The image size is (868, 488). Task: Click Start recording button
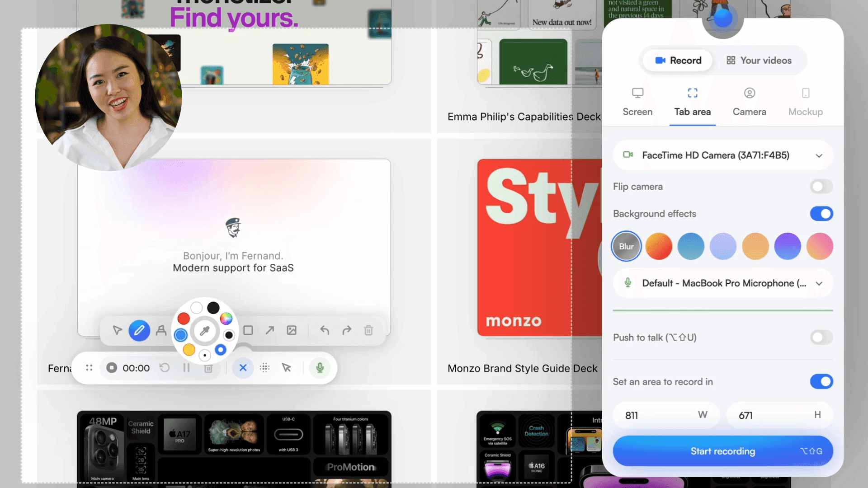click(x=722, y=451)
